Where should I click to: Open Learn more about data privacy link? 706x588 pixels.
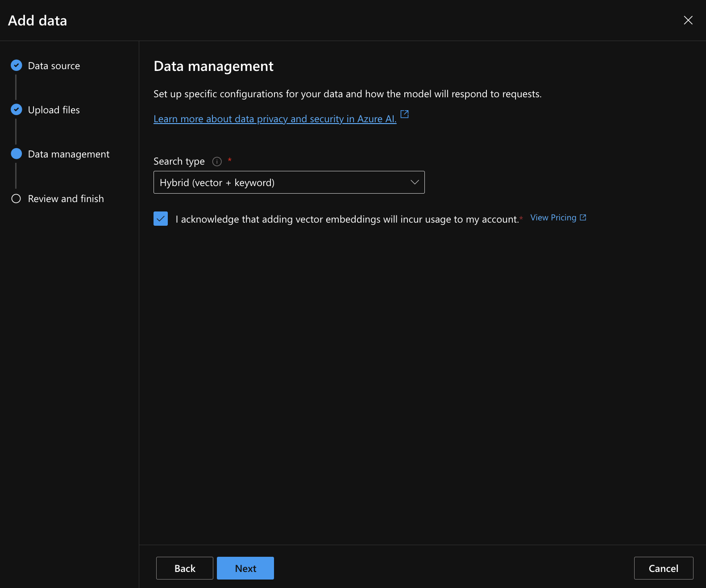coord(275,119)
